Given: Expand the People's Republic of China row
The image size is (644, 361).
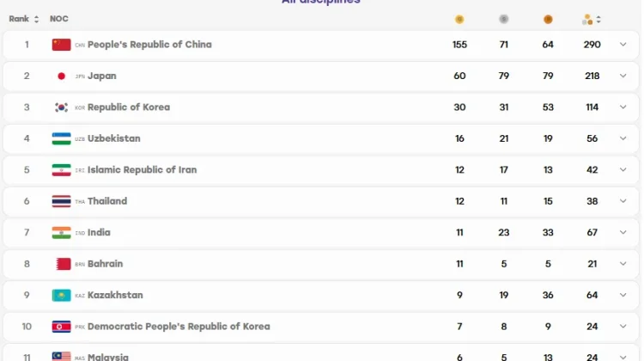Looking at the screenshot, I should tap(623, 45).
